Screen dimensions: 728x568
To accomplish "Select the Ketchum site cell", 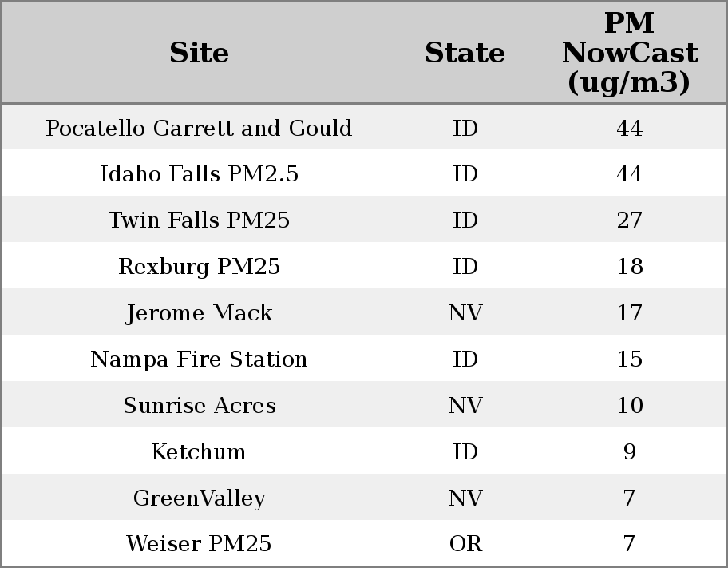I will tap(199, 452).
